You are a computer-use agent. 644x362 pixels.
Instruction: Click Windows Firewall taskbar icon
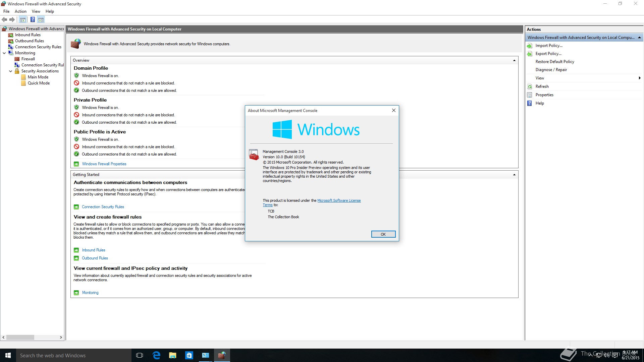pos(222,355)
